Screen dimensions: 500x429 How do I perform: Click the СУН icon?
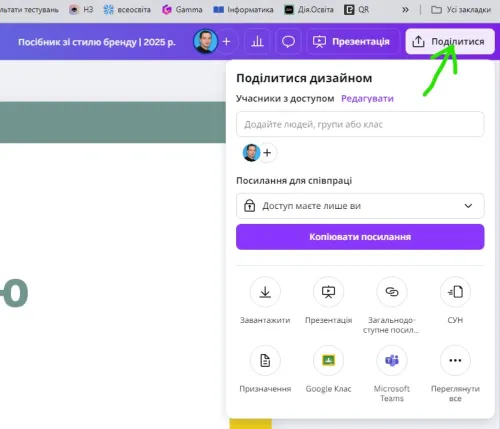(455, 292)
